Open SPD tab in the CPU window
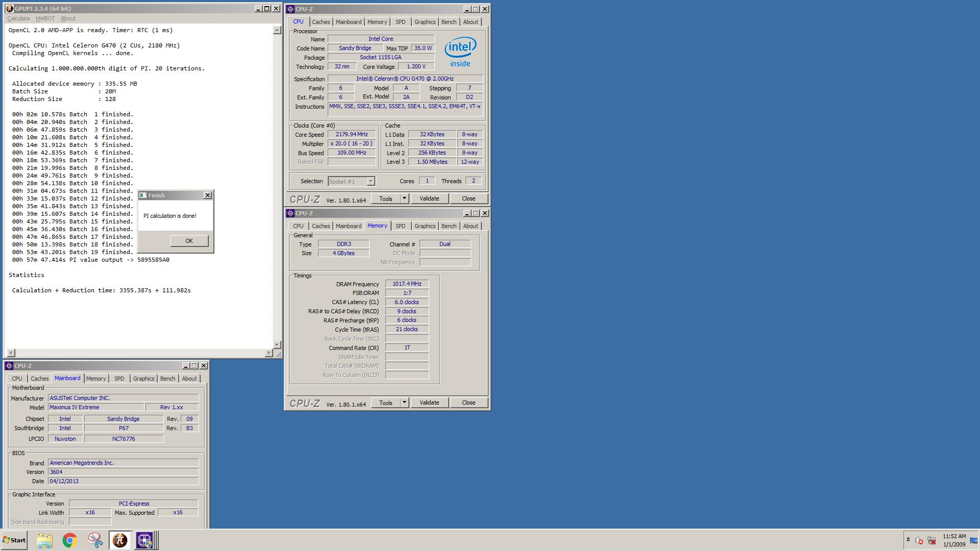The height and width of the screenshot is (551, 980). pyautogui.click(x=400, y=22)
